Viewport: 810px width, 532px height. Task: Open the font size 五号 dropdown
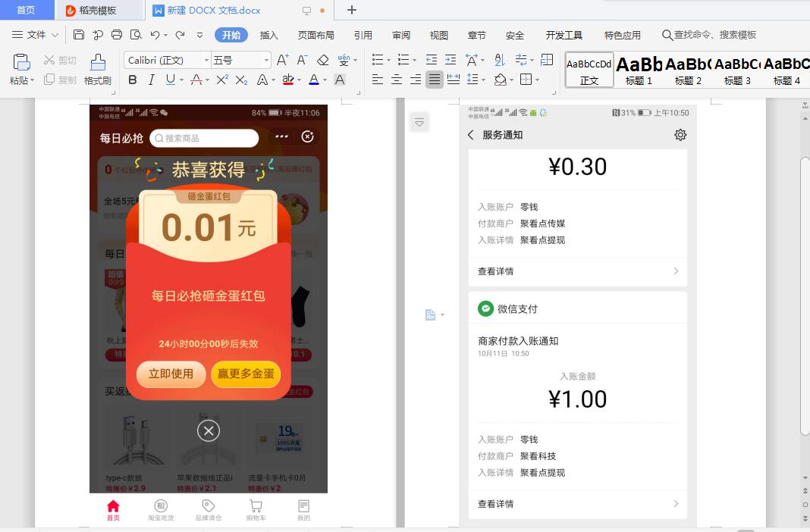pyautogui.click(x=266, y=61)
